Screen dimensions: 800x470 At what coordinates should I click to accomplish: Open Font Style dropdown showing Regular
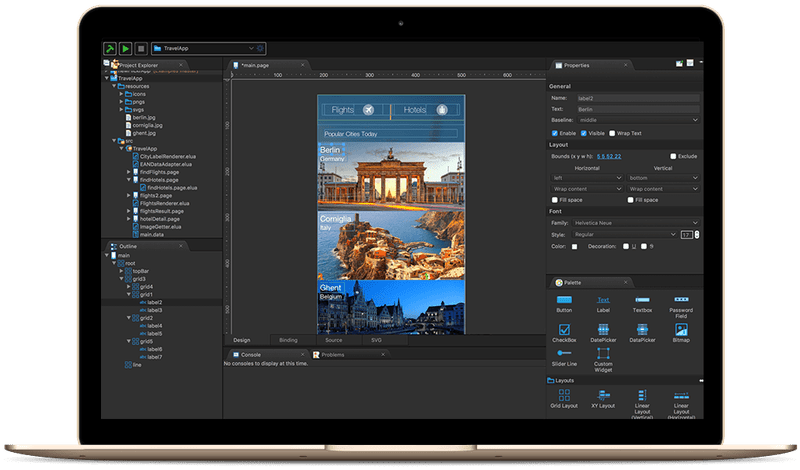coord(624,235)
